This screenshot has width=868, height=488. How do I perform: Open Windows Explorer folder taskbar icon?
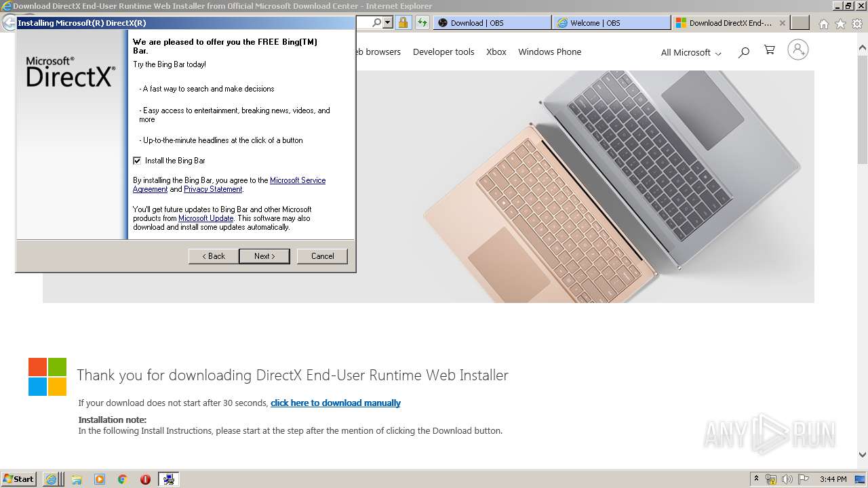click(77, 479)
